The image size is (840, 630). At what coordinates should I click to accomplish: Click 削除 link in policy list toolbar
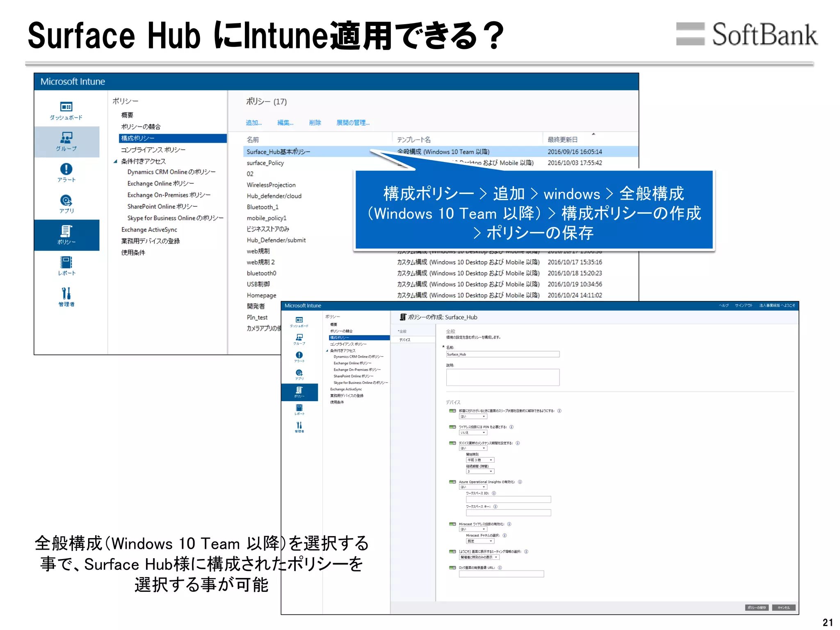[315, 123]
